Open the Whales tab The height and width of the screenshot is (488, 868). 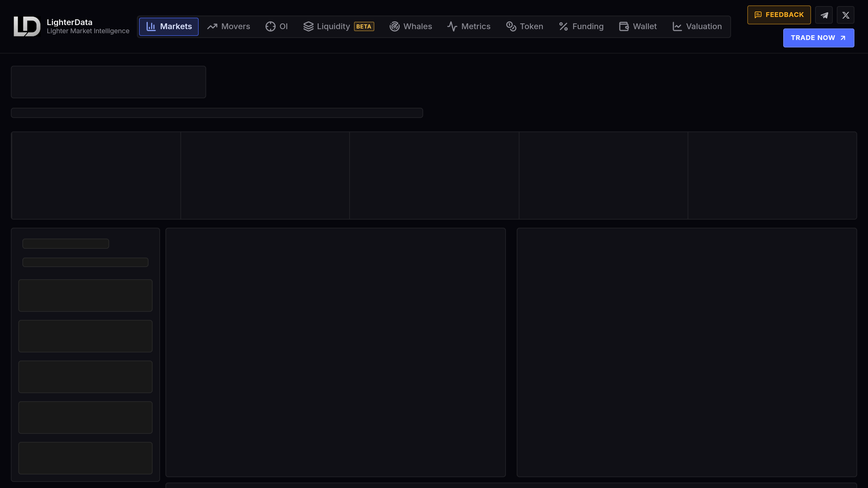pyautogui.click(x=411, y=26)
